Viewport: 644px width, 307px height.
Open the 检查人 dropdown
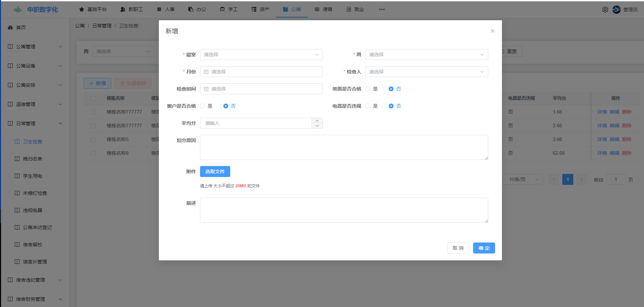click(x=426, y=72)
